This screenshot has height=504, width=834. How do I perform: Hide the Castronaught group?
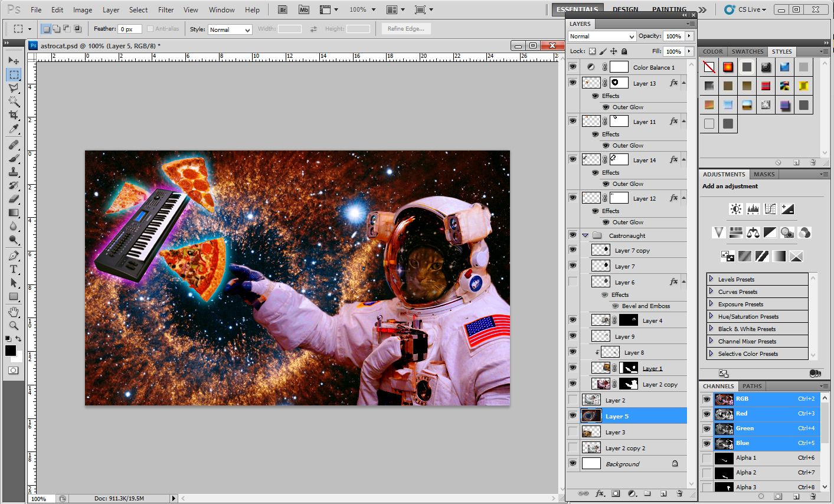pyautogui.click(x=573, y=235)
